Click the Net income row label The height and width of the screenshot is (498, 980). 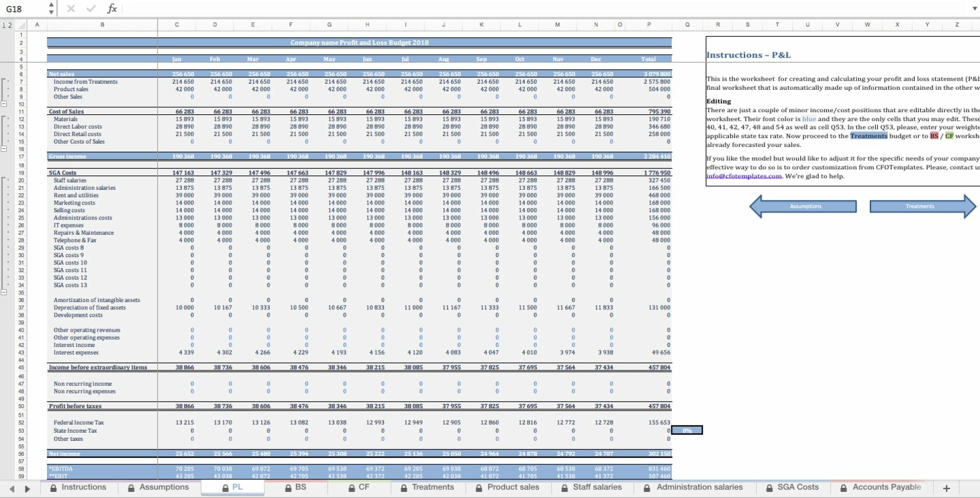pos(64,454)
